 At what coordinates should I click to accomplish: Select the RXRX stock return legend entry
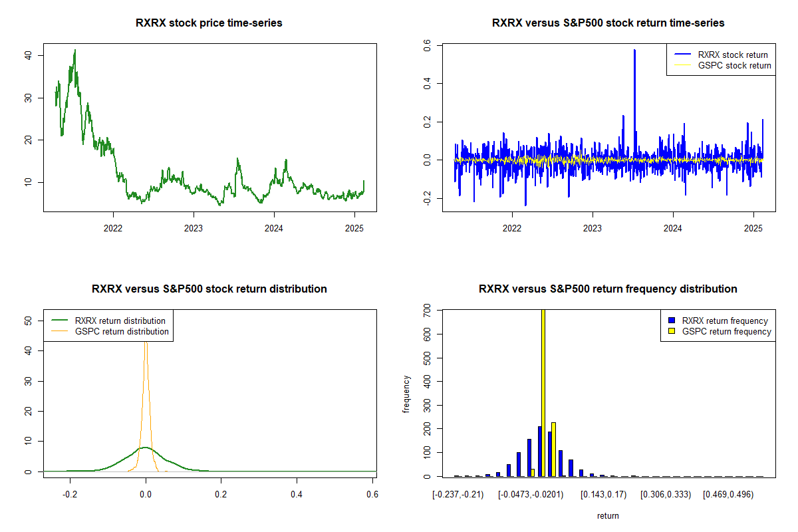732,55
